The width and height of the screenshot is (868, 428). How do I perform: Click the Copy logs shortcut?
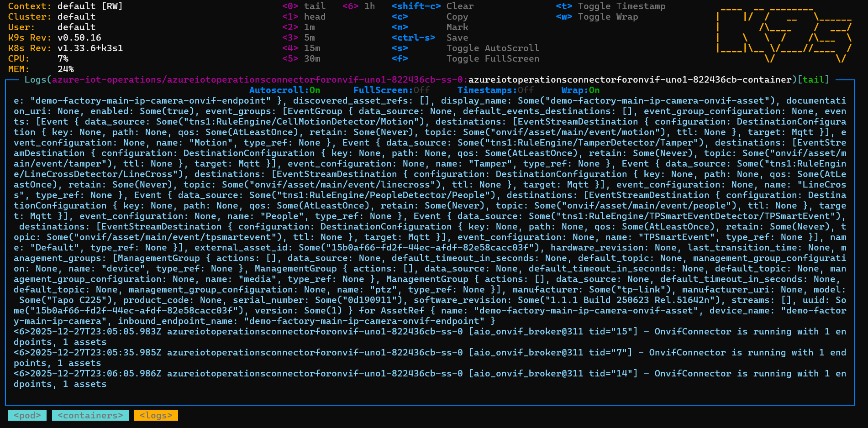pyautogui.click(x=457, y=17)
